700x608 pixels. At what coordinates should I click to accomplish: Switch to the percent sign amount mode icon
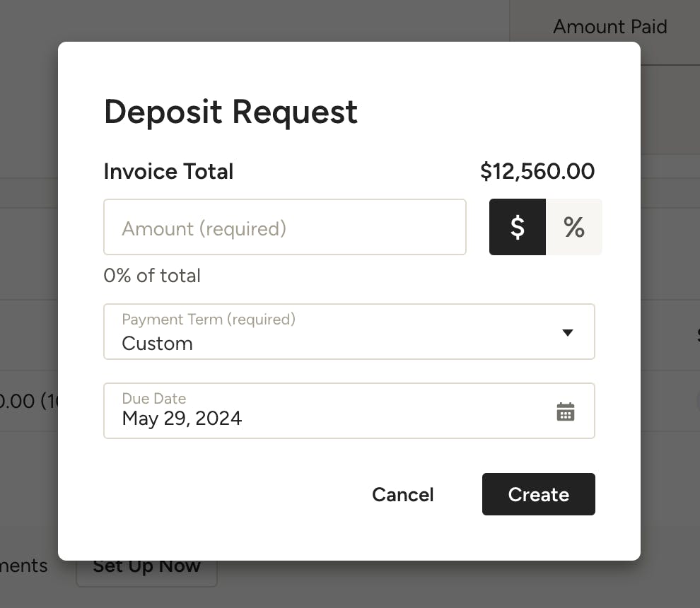[573, 227]
